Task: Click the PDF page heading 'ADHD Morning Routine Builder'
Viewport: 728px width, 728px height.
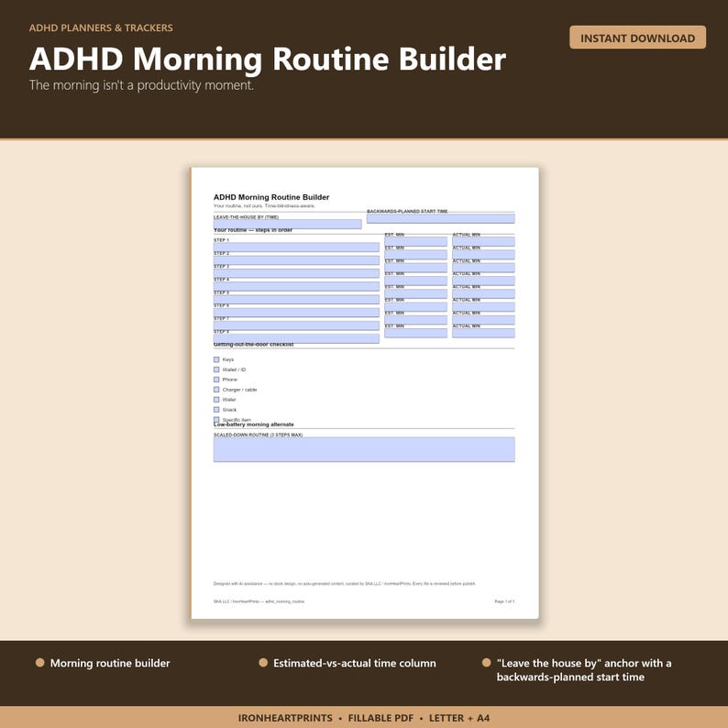Action: [x=271, y=197]
